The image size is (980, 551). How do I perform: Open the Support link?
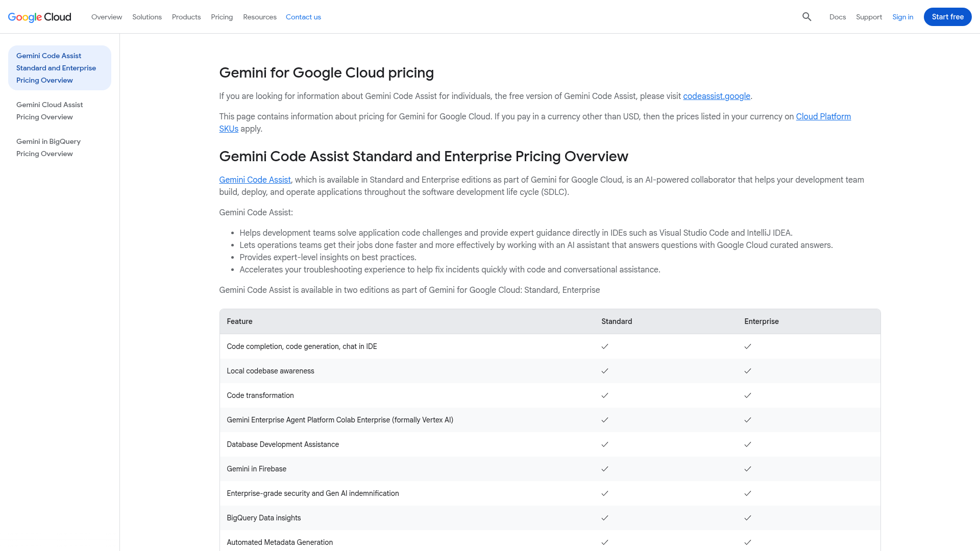[869, 17]
